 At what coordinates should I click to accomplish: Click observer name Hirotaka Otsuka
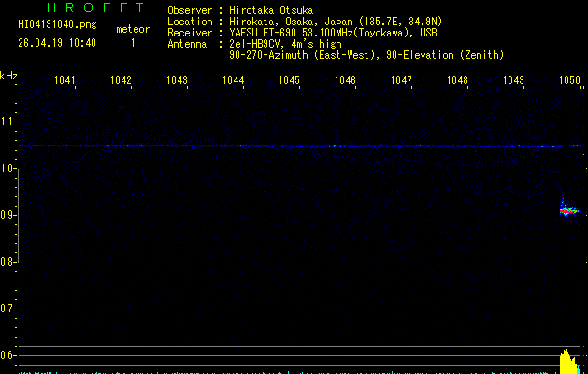point(271,10)
